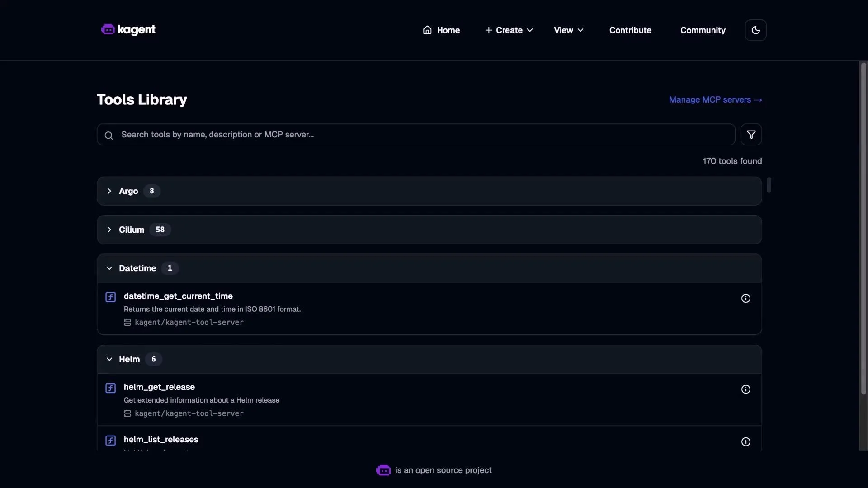
Task: Focus the tools search field
Action: 416,135
